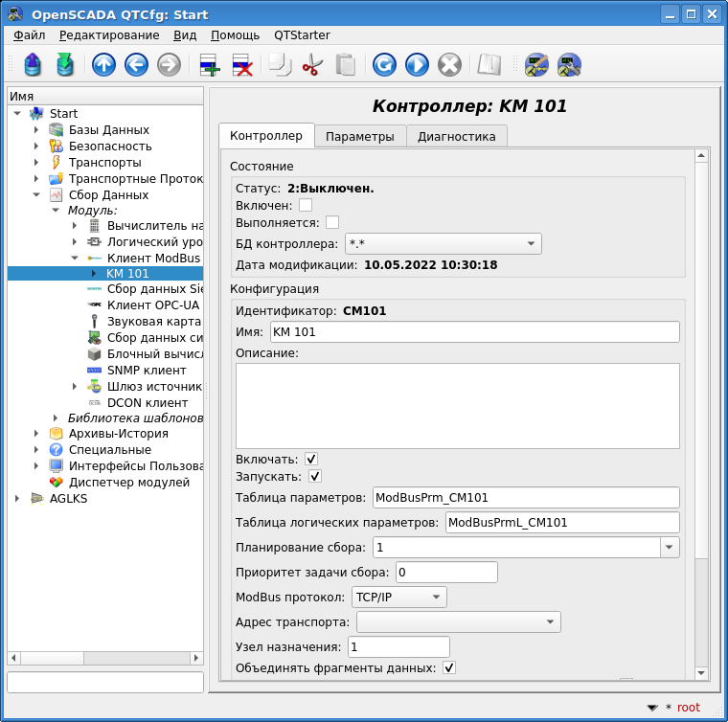Select the Звуковая карта module
This screenshot has width=728, height=722.
(x=153, y=322)
